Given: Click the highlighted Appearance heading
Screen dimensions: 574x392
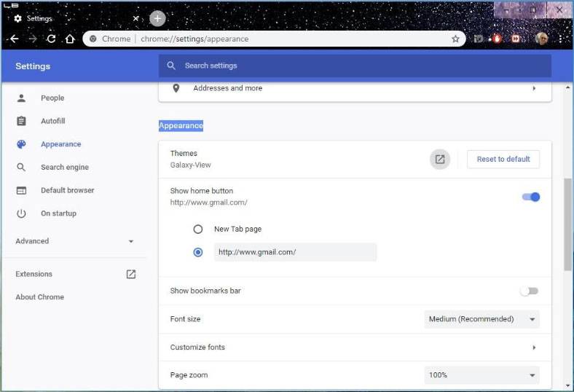Looking at the screenshot, I should [x=181, y=126].
